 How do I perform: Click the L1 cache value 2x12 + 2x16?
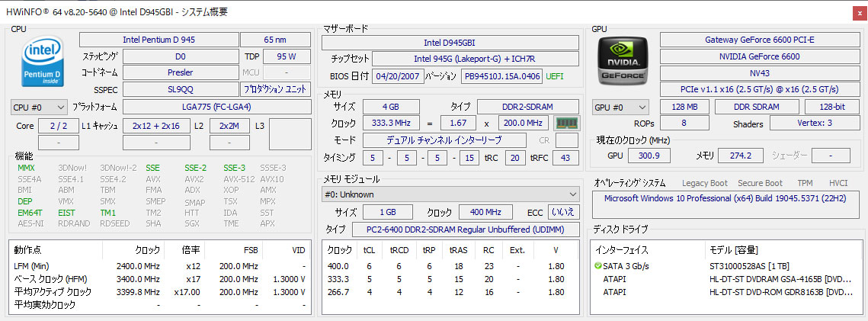pos(157,126)
